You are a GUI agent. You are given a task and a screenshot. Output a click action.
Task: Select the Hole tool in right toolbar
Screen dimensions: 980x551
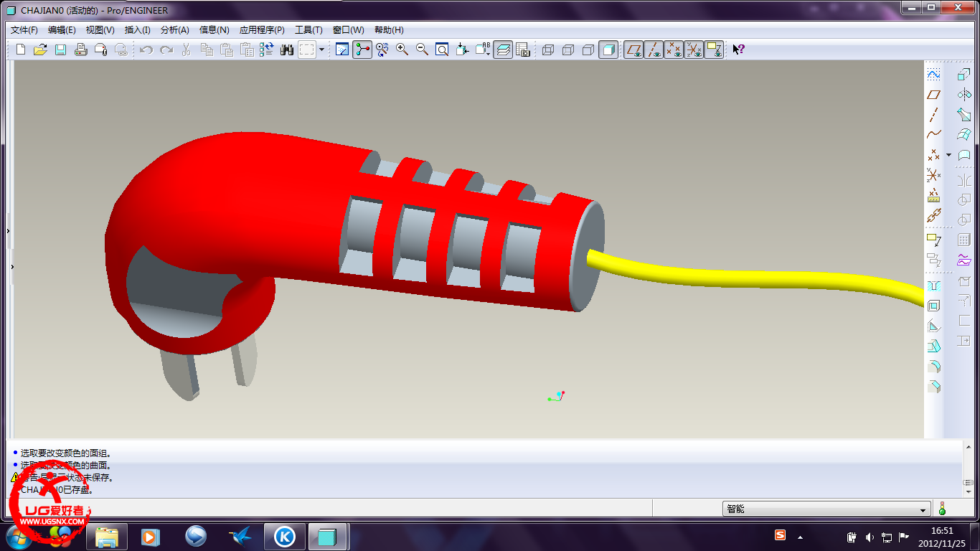tap(933, 286)
